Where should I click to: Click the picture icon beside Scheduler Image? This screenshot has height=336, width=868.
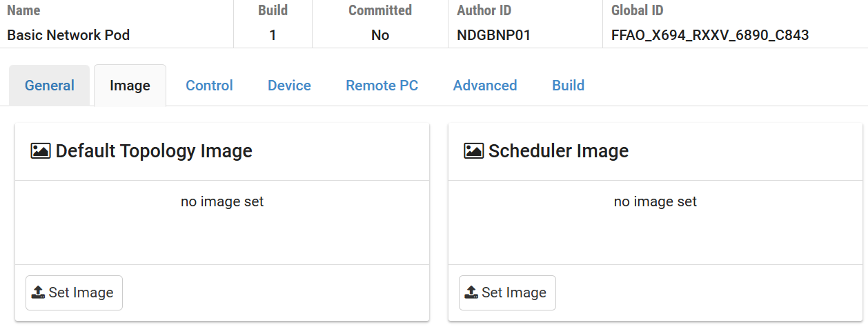click(x=473, y=151)
